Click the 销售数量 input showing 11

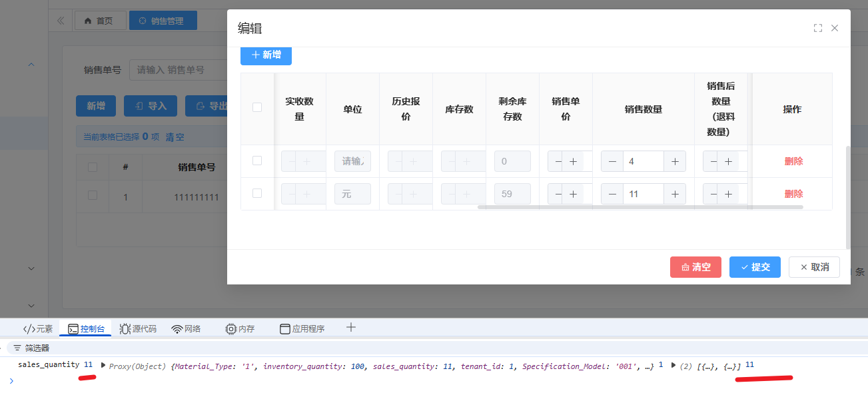(643, 194)
